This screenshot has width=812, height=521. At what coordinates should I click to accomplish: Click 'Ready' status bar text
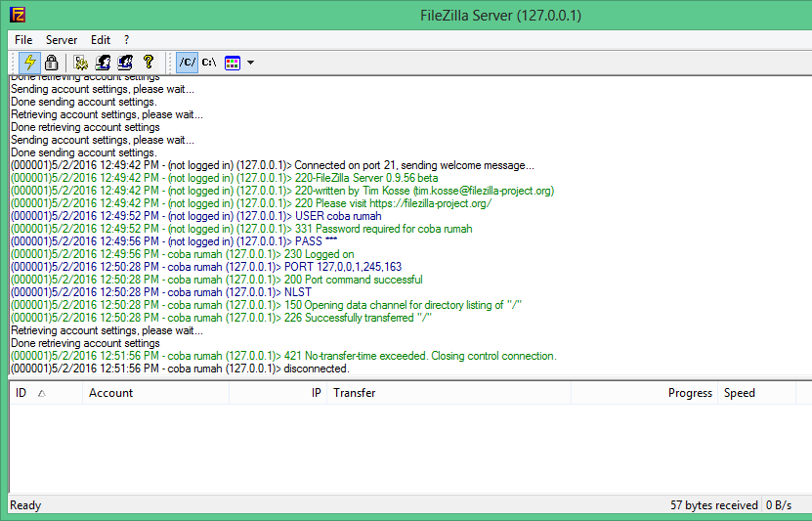pyautogui.click(x=25, y=505)
